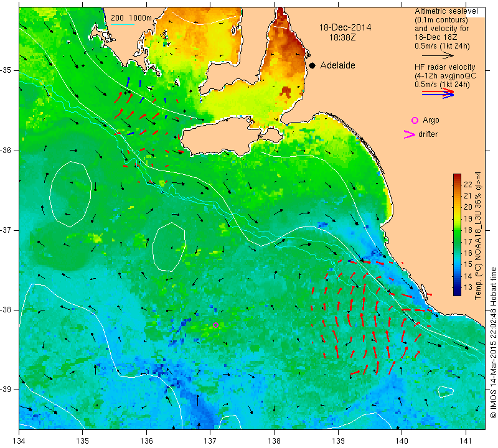Click the 13 value on the temperature scale
498x448 pixels.
[x=468, y=287]
